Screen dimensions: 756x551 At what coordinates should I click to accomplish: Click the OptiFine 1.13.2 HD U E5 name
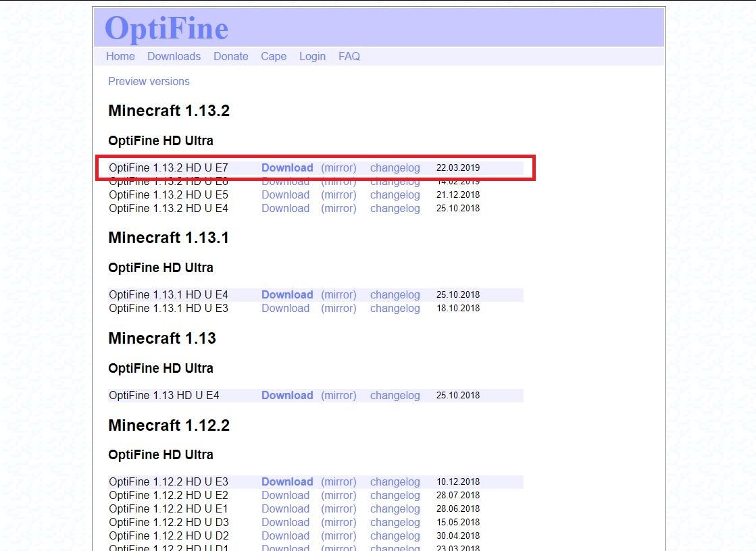tap(168, 194)
